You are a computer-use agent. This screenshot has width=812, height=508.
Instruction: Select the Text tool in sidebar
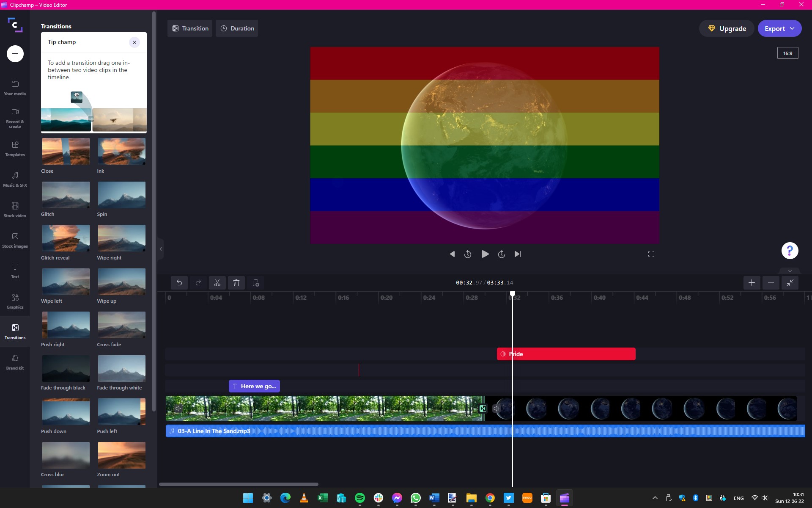pos(15,271)
